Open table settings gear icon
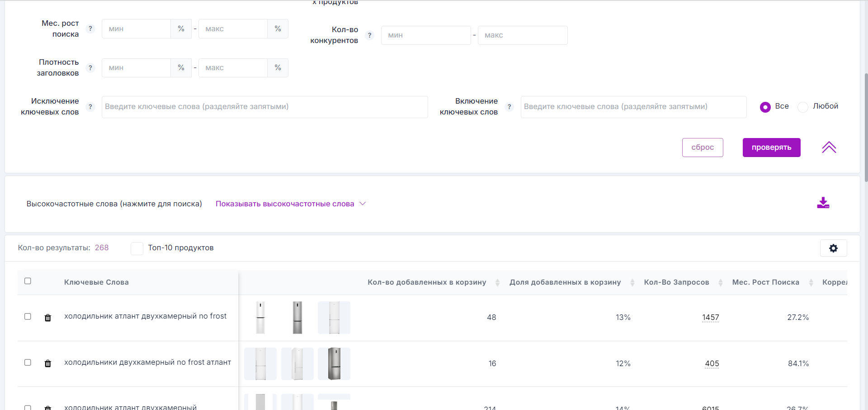Image resolution: width=868 pixels, height=410 pixels. click(833, 248)
